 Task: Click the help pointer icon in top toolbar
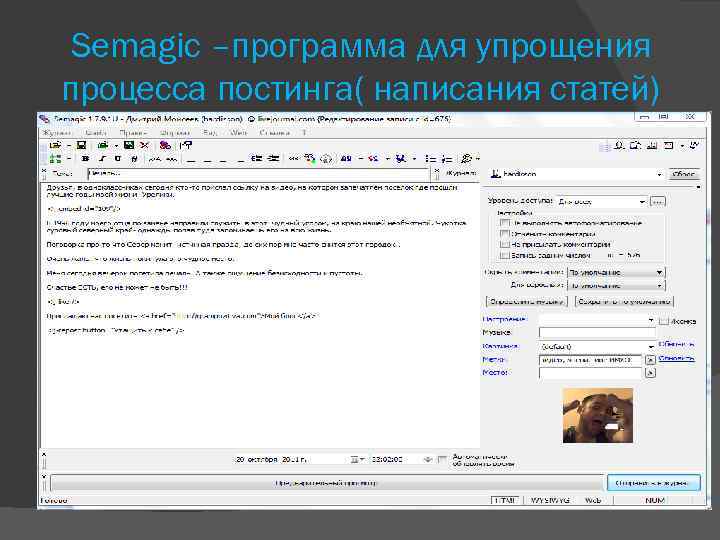[x=186, y=146]
